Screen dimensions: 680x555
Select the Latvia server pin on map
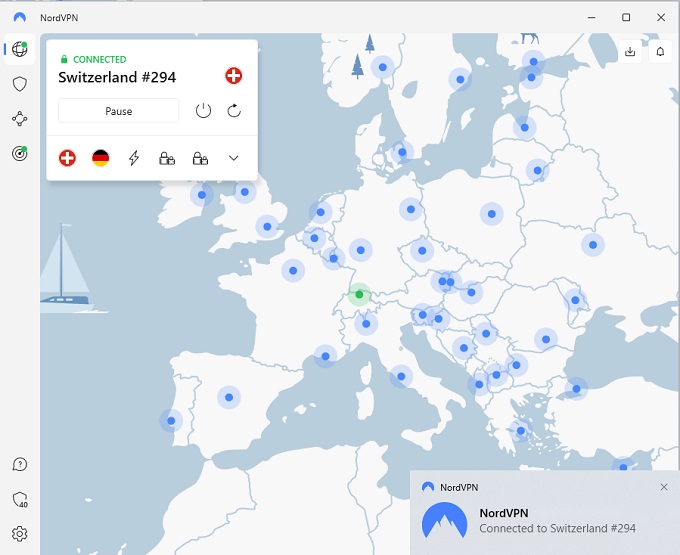524,127
